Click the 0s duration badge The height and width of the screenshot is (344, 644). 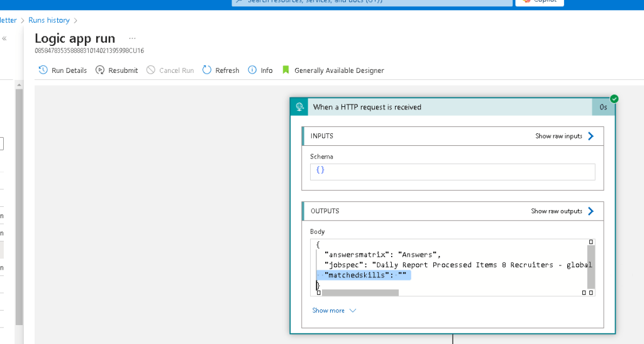tap(603, 107)
